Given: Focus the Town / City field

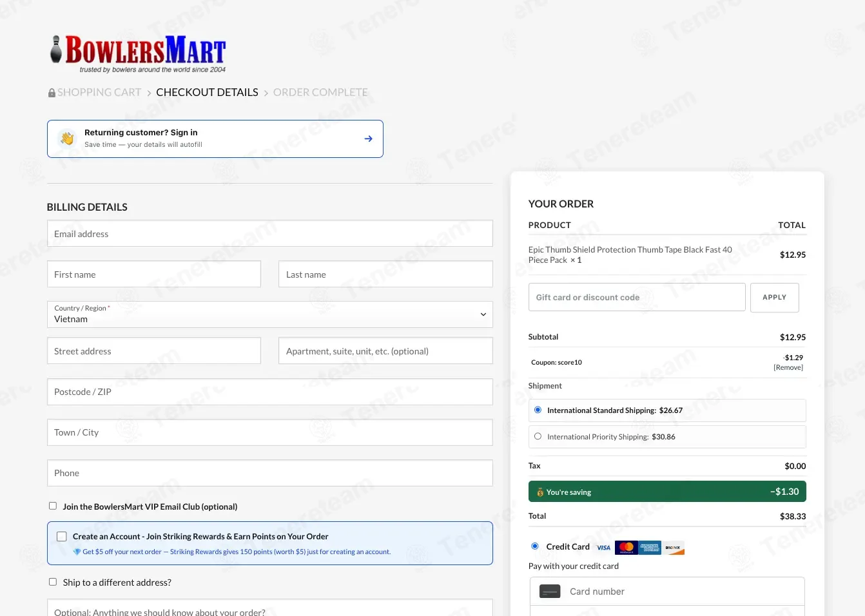Looking at the screenshot, I should (270, 432).
